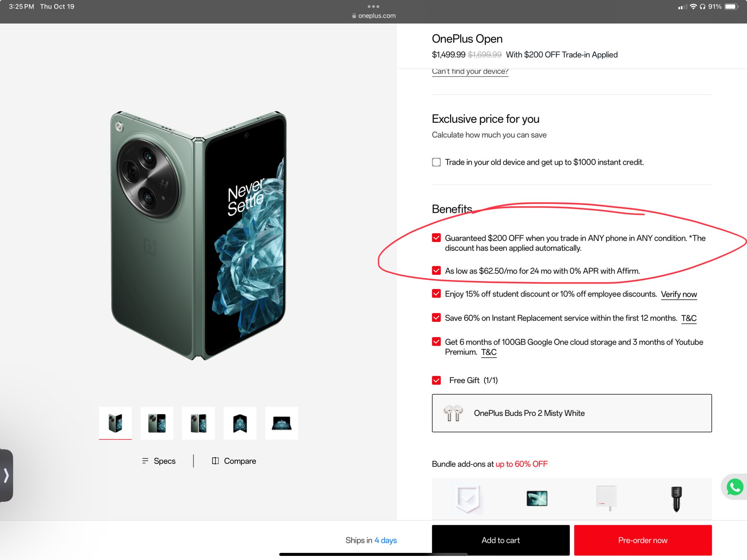
Task: Click the Compare icon
Action: point(216,461)
